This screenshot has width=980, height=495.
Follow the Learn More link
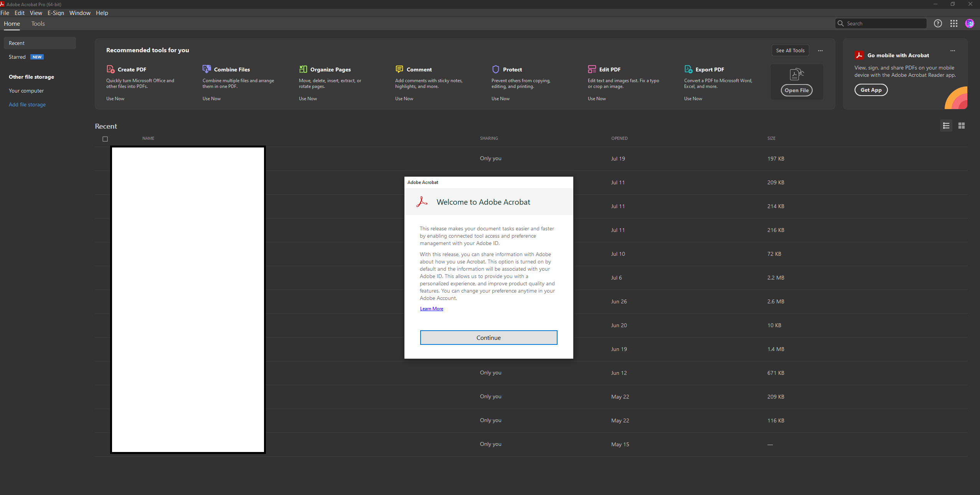(x=431, y=309)
